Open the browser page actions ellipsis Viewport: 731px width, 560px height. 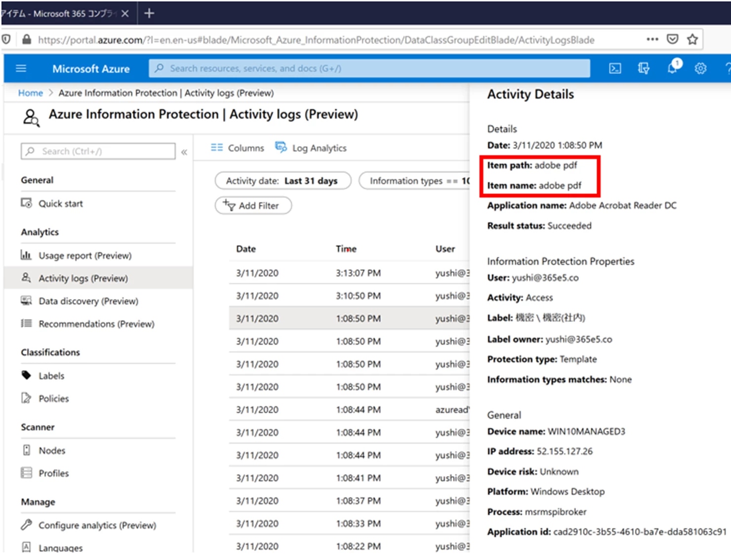[x=652, y=39]
